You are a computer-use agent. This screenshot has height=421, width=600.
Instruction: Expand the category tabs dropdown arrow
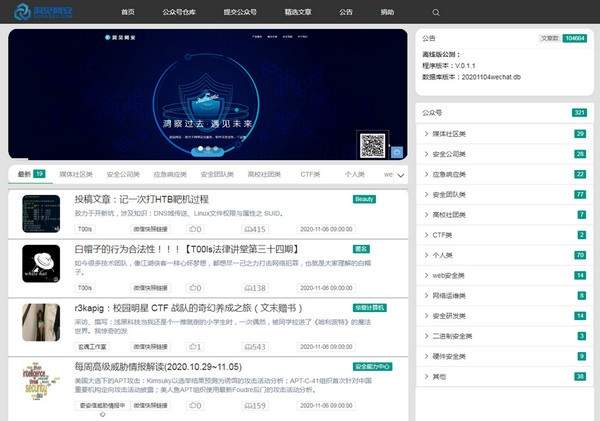pyautogui.click(x=401, y=175)
